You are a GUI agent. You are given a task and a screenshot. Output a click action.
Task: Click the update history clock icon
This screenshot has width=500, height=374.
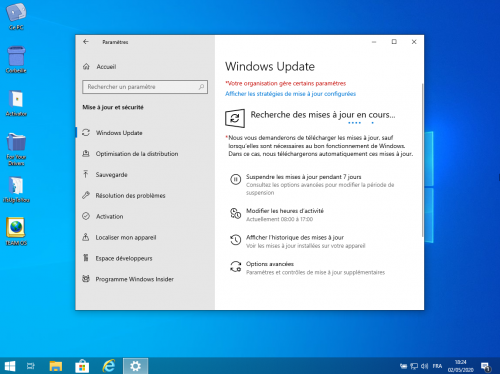point(235,240)
